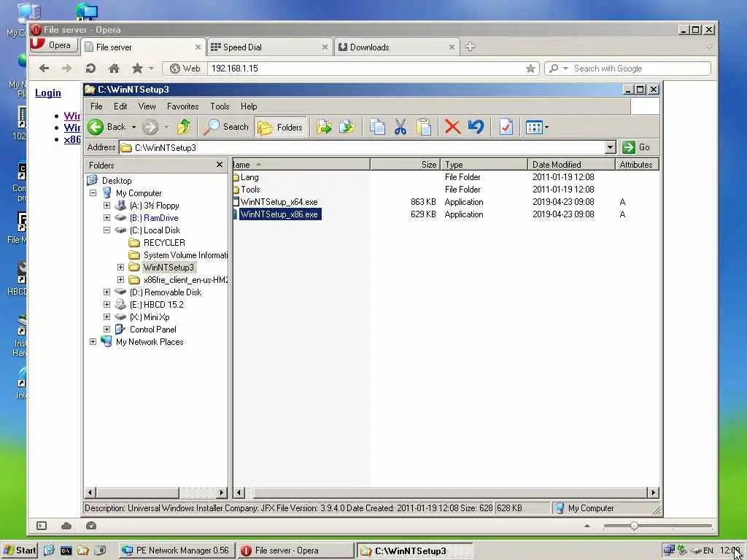Viewport: 747px width, 560px height.
Task: Sort by Attributes column header
Action: click(637, 165)
